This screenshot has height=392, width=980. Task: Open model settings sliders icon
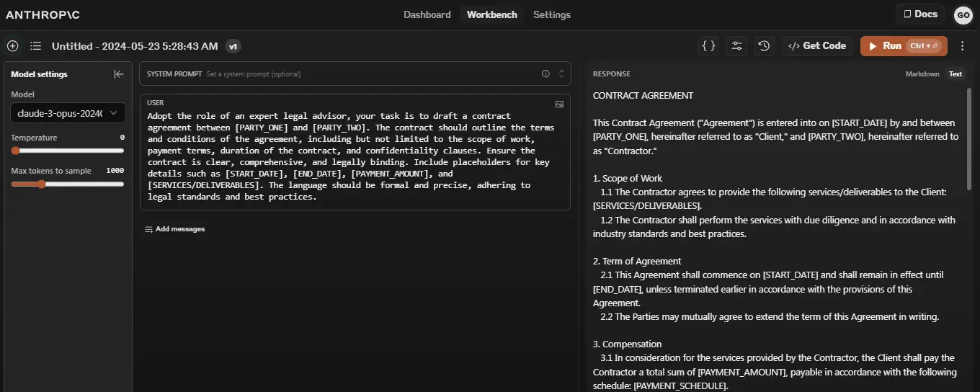coord(736,46)
